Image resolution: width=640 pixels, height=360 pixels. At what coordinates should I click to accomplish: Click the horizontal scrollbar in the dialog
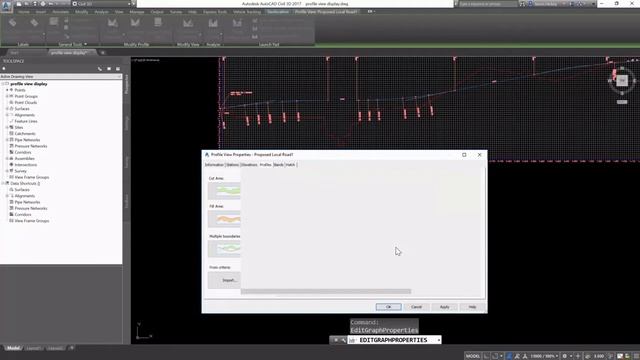click(326, 291)
